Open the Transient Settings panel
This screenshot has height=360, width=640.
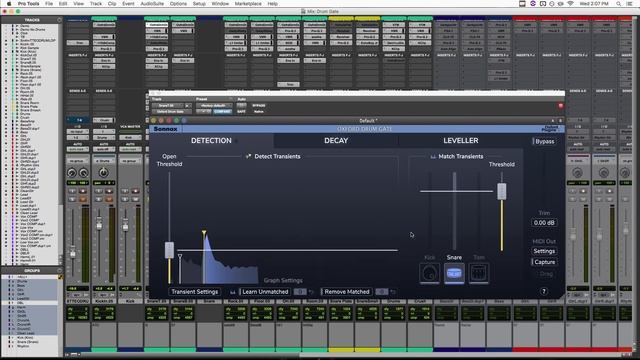(195, 292)
